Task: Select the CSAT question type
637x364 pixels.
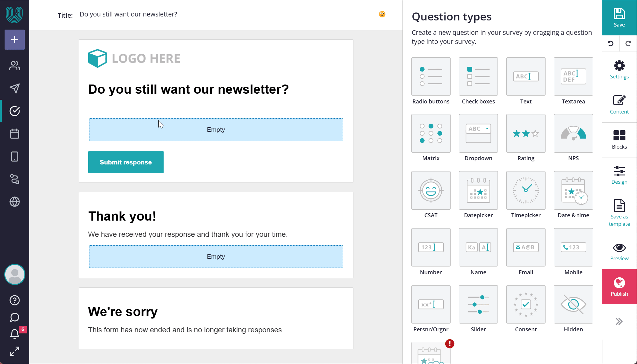Action: [431, 195]
